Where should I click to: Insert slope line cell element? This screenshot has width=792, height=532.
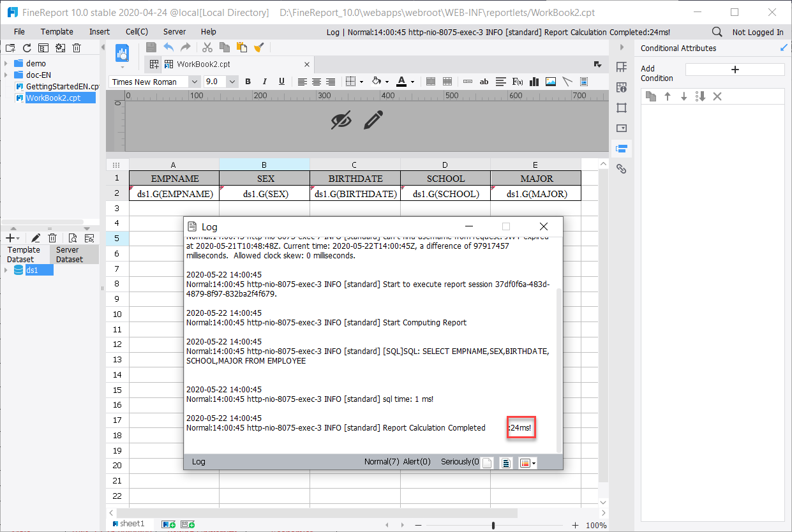tap(567, 82)
